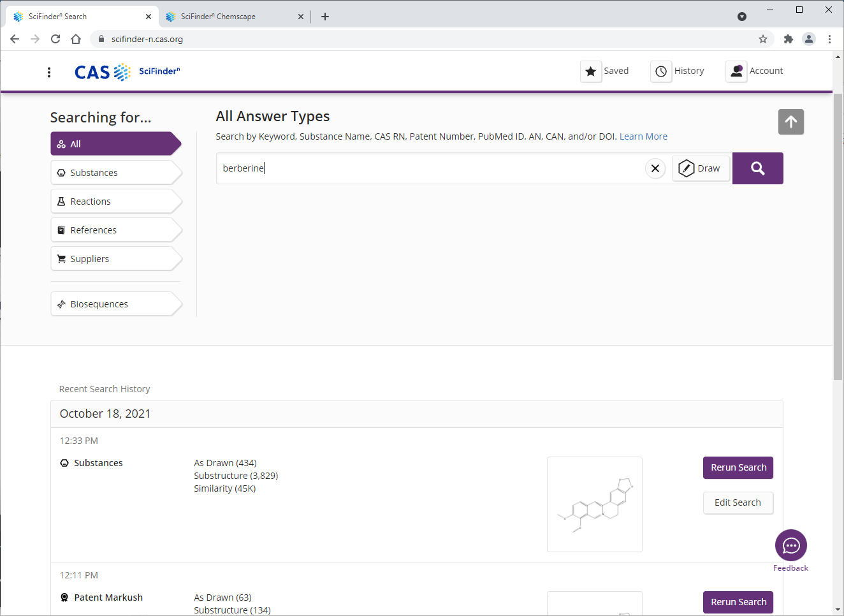Open the Account panel
844x616 pixels.
[736, 71]
